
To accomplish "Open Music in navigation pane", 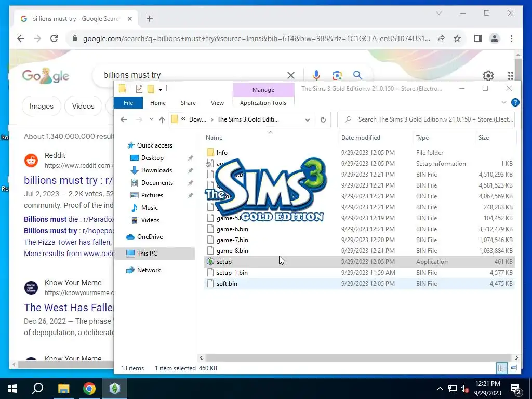I will (x=149, y=208).
